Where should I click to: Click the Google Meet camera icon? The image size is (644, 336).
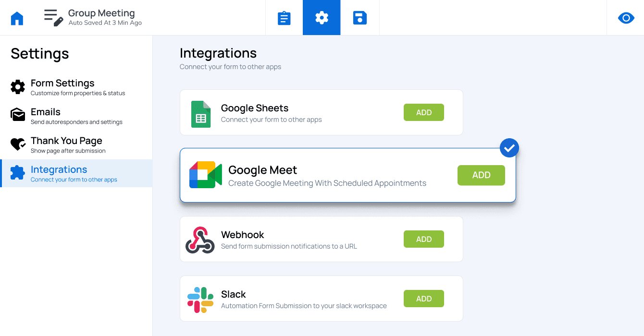click(206, 175)
